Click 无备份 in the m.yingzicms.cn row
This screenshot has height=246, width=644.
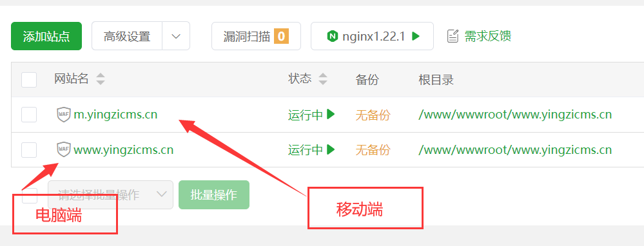[x=373, y=115]
